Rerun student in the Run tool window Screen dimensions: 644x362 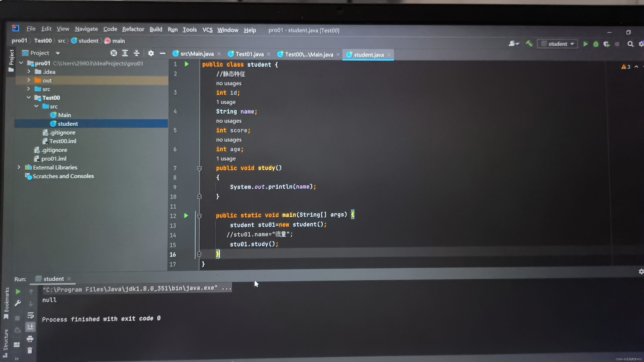click(x=18, y=291)
